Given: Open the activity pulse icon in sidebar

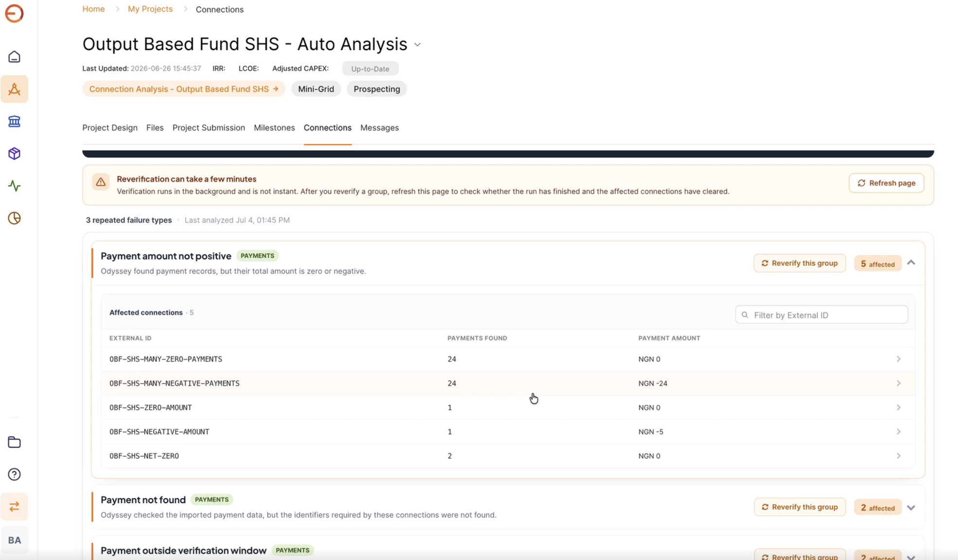Looking at the screenshot, I should (x=14, y=186).
